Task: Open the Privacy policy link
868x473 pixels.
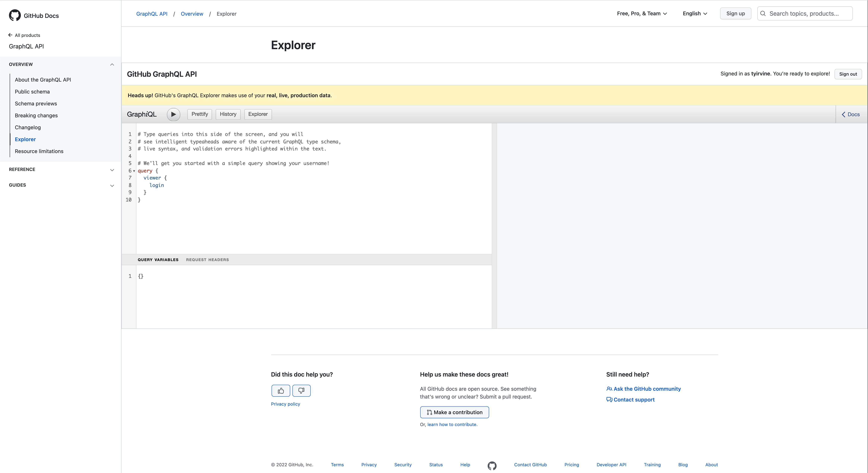Action: (285, 404)
